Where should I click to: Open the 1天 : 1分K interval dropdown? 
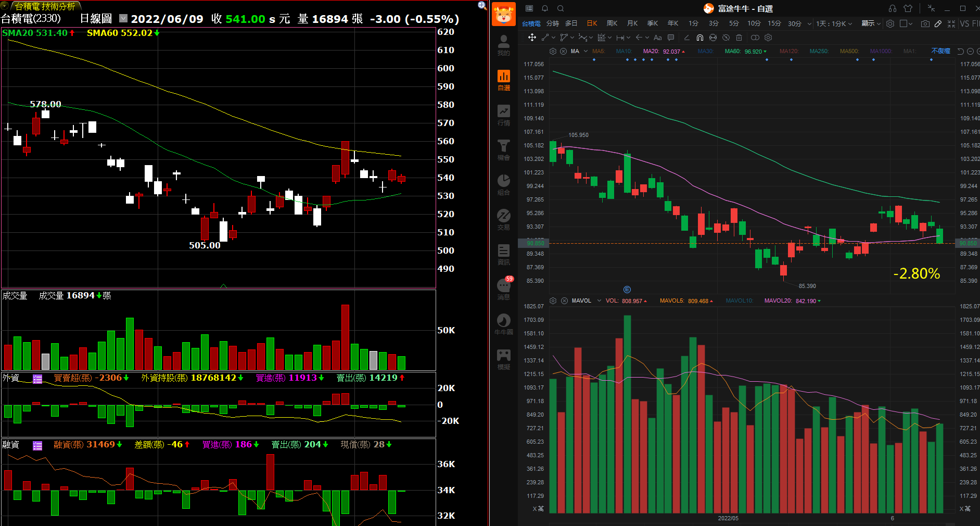(834, 23)
